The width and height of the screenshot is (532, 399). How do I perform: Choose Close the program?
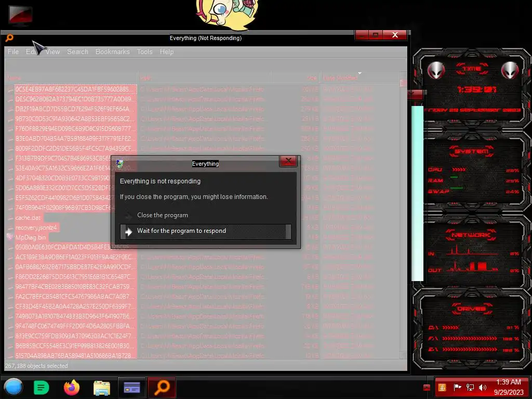coord(163,215)
